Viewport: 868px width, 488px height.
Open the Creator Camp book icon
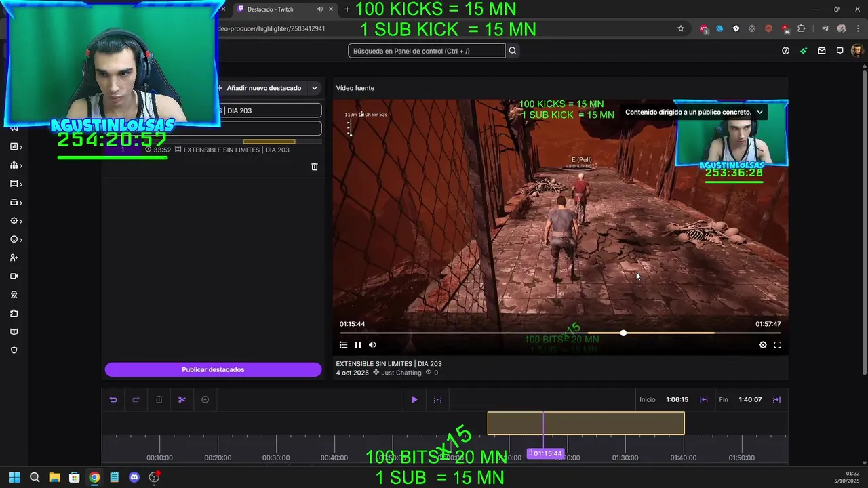pos(14,332)
